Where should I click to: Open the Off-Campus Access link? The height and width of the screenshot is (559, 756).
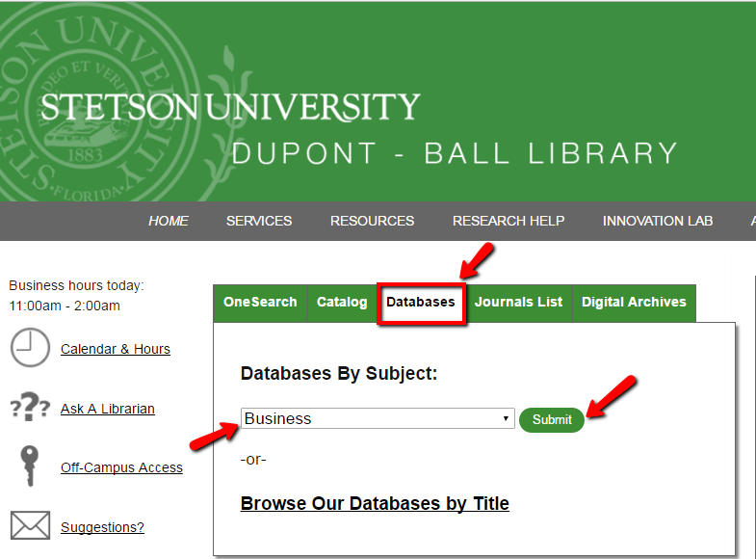(121, 467)
